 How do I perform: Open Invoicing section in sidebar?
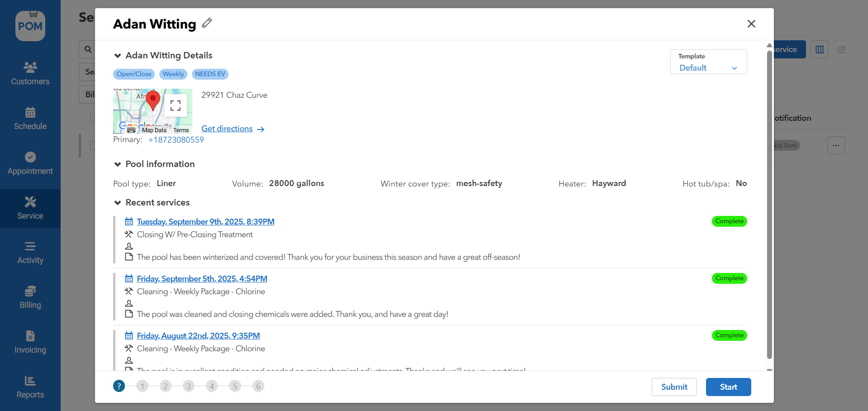coord(30,342)
